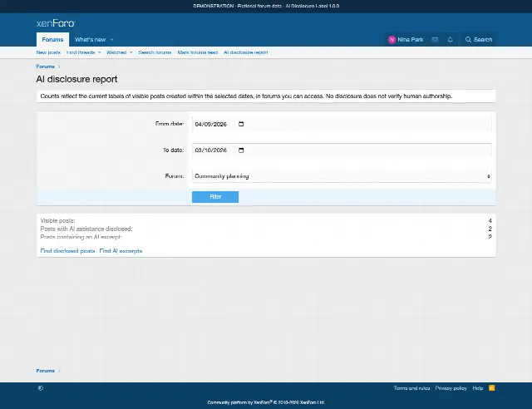Open Terms and rules footer link
532x409 pixels.
412,388
